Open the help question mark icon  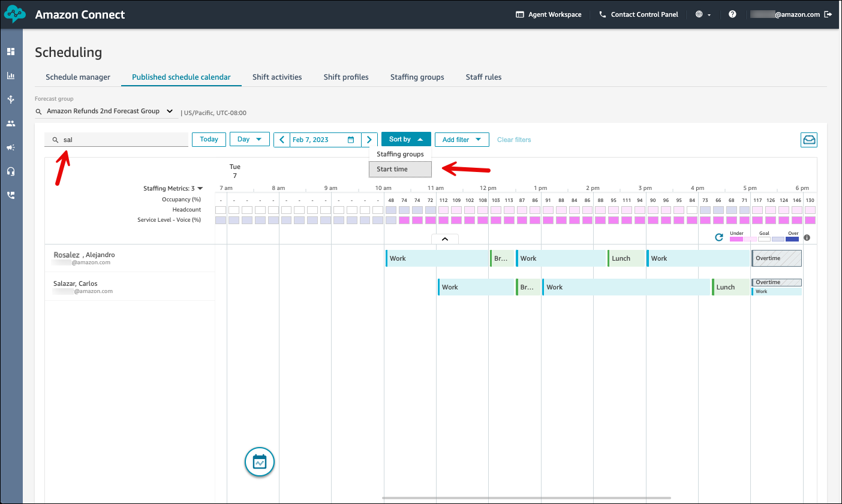pos(732,14)
